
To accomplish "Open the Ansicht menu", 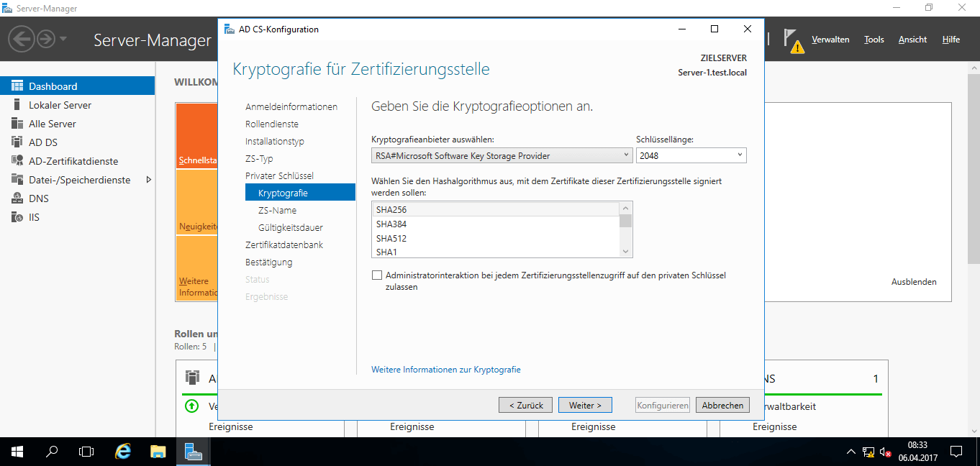I will (x=912, y=40).
